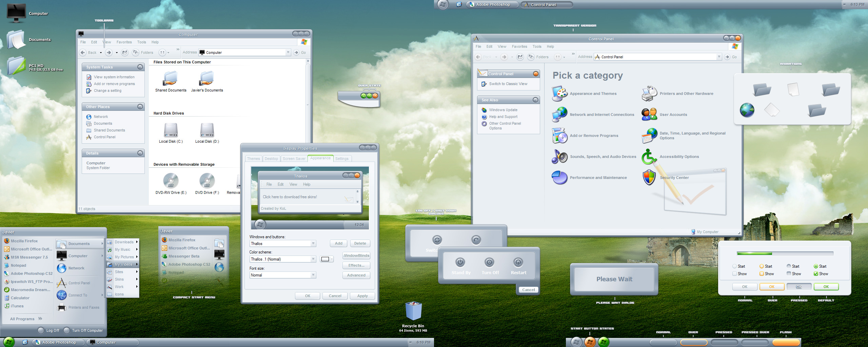The width and height of the screenshot is (868, 347).
Task: Collapse the Other Places panel
Action: click(140, 107)
